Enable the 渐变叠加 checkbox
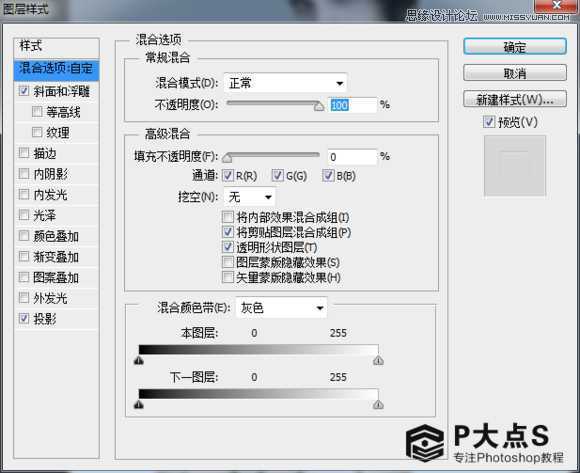Screen dimensions: 580x473 click(x=24, y=256)
